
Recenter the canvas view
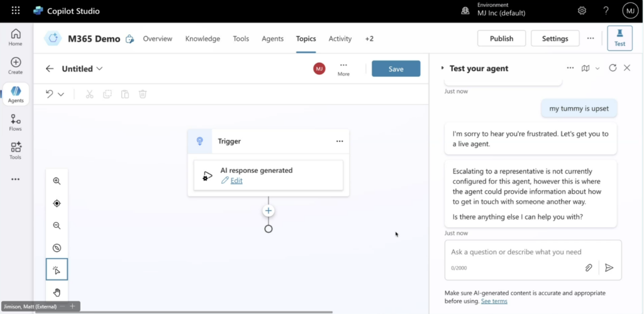[x=57, y=203]
